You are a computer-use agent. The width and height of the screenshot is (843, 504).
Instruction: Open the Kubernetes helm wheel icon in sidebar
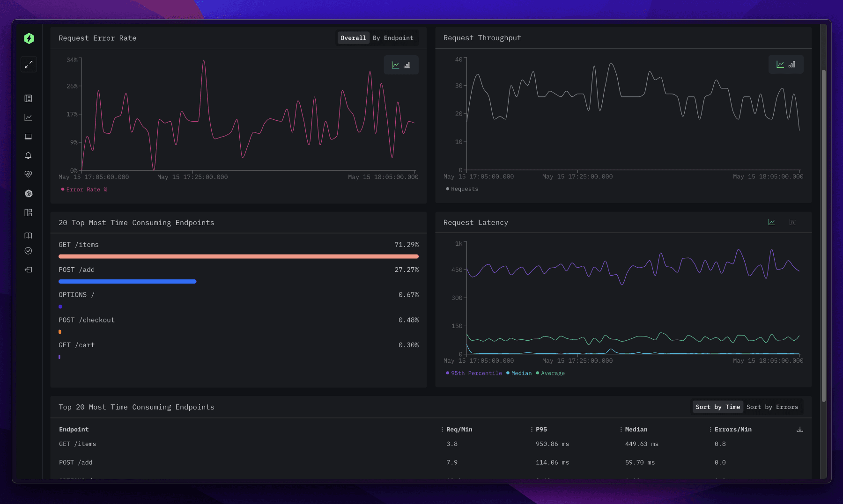coord(28,193)
